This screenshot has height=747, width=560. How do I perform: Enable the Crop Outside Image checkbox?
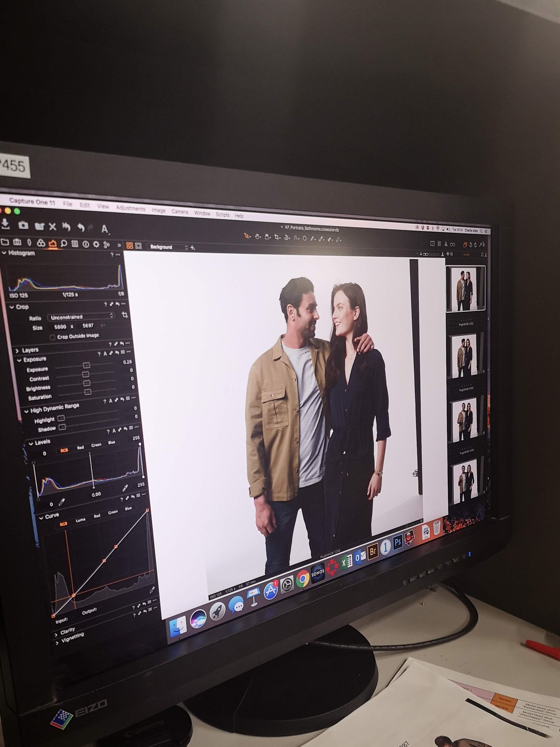tap(52, 337)
